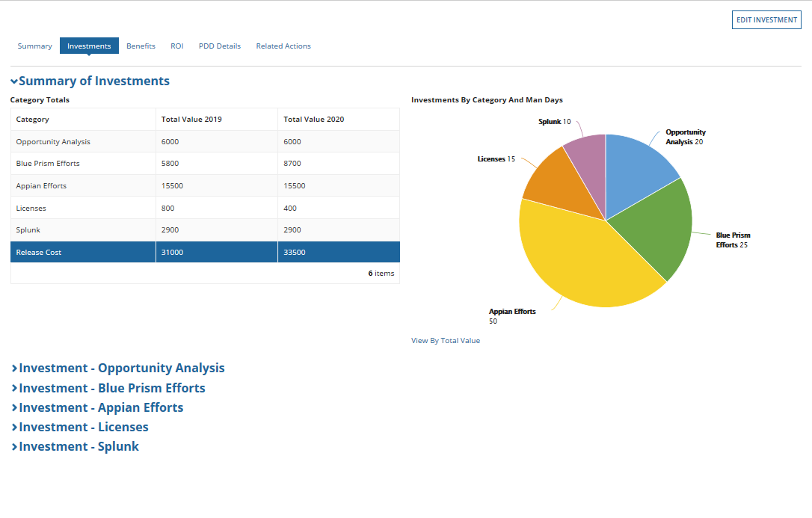Expand Investment - Opportunity Analysis section
The height and width of the screenshot is (518, 812).
click(117, 368)
